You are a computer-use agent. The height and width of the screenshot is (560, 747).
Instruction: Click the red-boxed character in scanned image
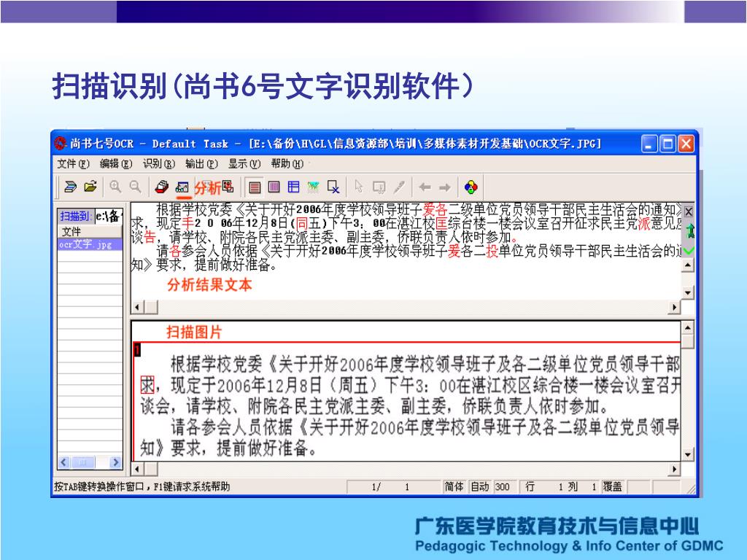tap(147, 385)
